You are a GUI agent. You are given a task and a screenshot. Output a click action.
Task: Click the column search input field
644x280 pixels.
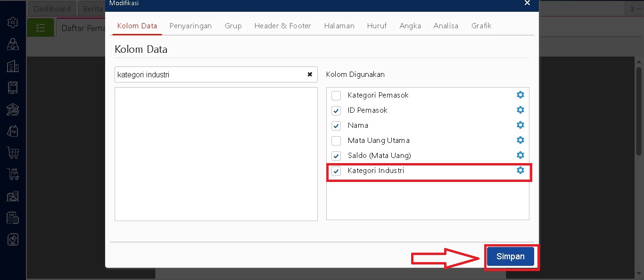(x=210, y=74)
